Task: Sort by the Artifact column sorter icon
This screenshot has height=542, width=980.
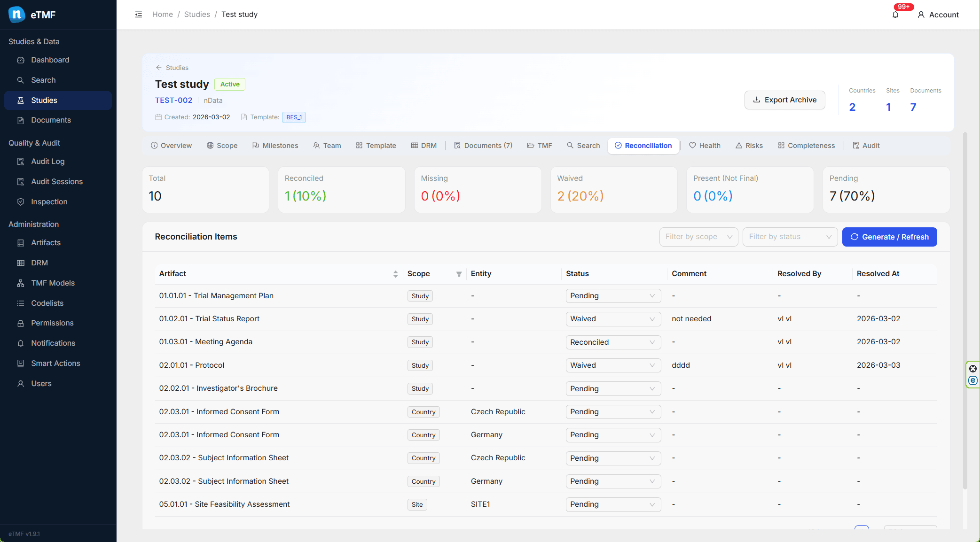Action: (x=395, y=274)
